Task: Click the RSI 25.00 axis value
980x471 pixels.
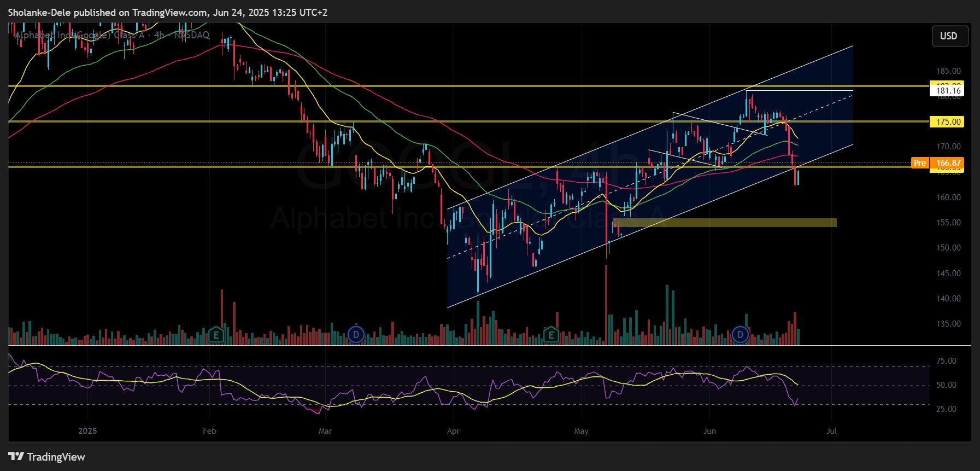Action: click(946, 409)
